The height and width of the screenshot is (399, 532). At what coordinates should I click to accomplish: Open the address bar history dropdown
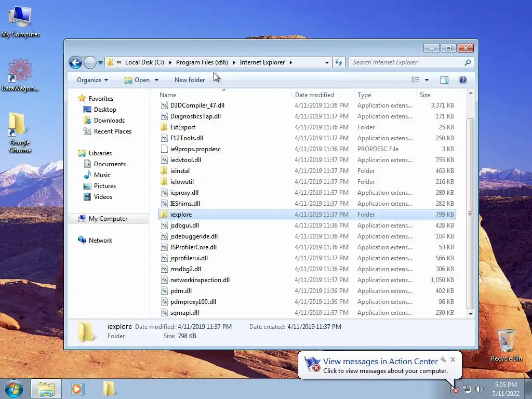click(x=327, y=62)
